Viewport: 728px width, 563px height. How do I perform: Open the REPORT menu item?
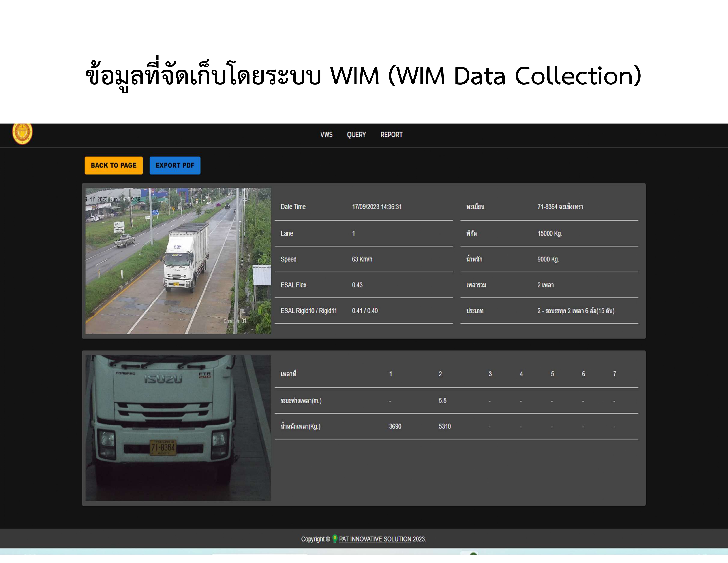[x=391, y=135]
